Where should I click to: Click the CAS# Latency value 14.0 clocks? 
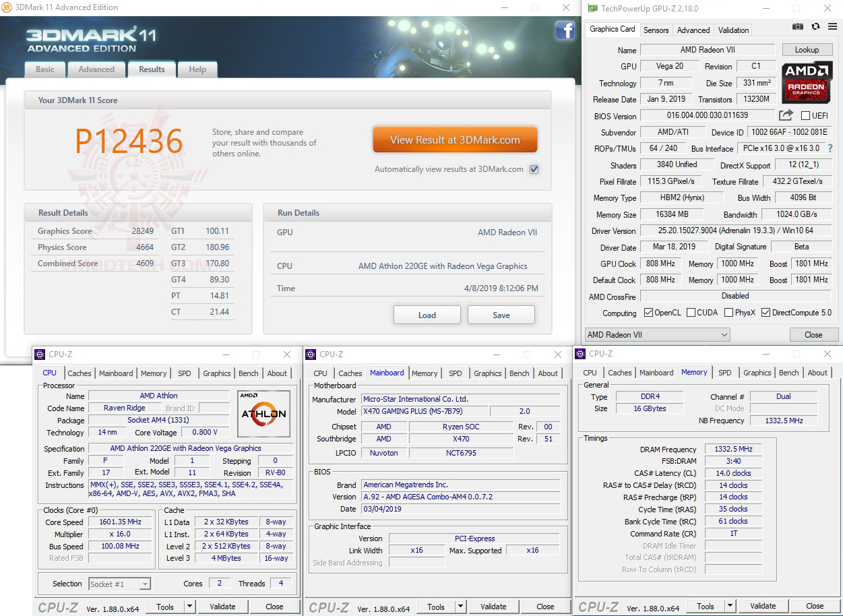[x=732, y=473]
